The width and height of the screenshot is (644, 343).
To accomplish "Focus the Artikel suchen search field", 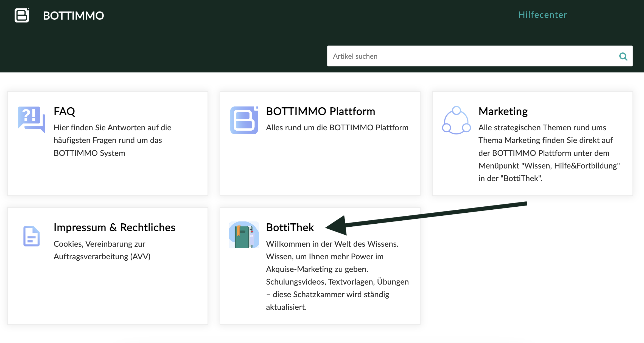I will pos(480,56).
